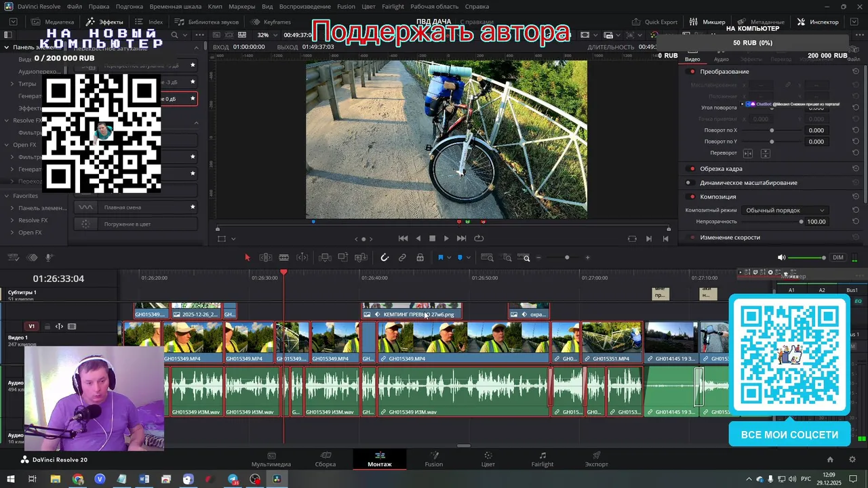Switch to the Экспорт page tab
The height and width of the screenshot is (488, 868).
point(597,460)
